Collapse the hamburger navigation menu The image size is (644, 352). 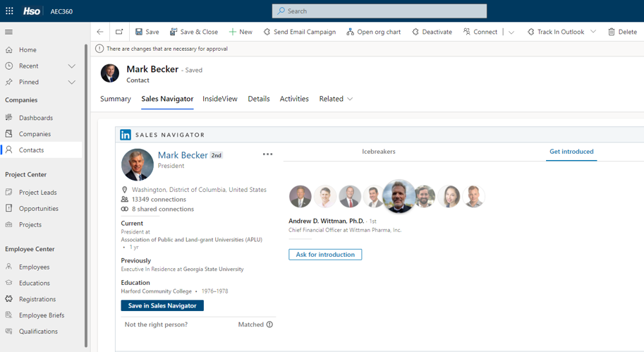(x=8, y=32)
